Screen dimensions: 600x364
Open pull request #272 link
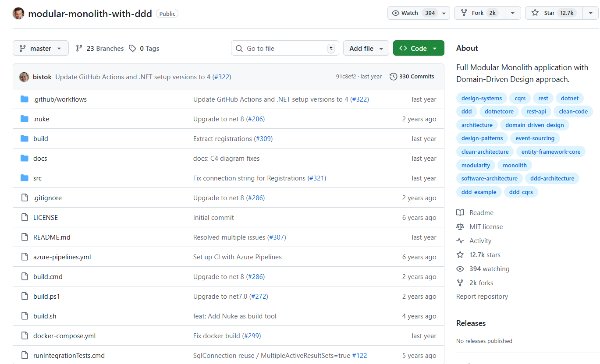coord(259,297)
